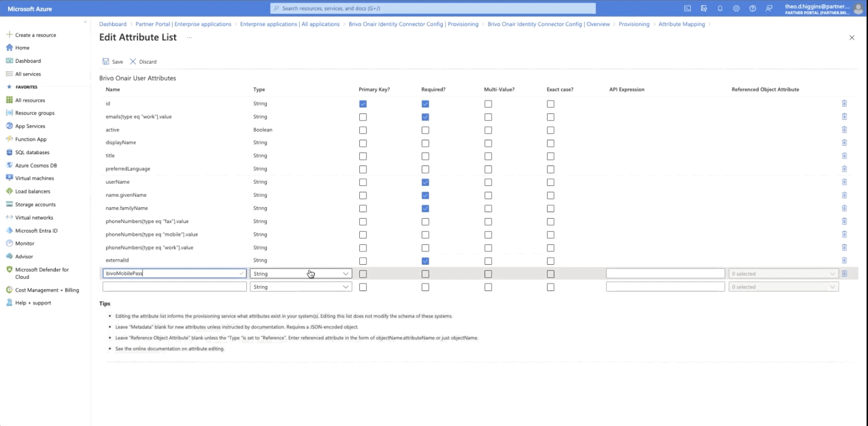The height and width of the screenshot is (426, 868).
Task: Go to Dashboard breadcrumb
Action: [x=113, y=24]
